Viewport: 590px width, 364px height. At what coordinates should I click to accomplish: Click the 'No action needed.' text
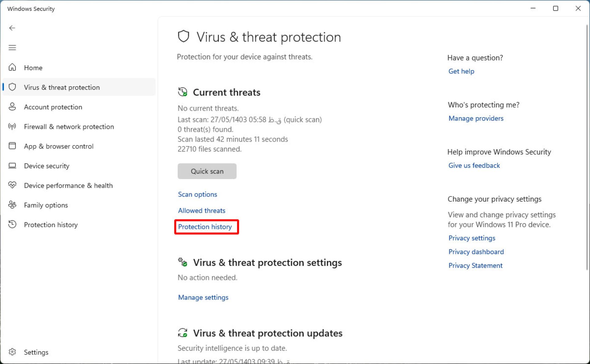click(207, 277)
